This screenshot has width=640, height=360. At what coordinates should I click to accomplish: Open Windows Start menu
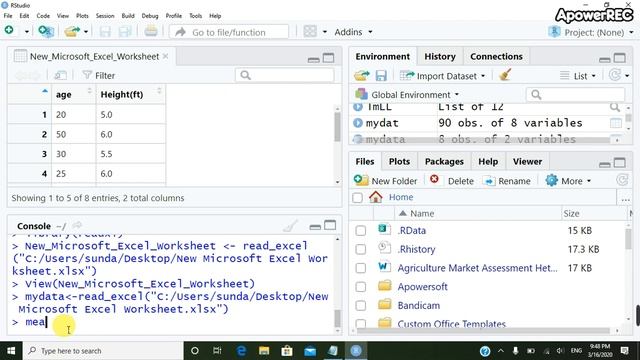11,351
